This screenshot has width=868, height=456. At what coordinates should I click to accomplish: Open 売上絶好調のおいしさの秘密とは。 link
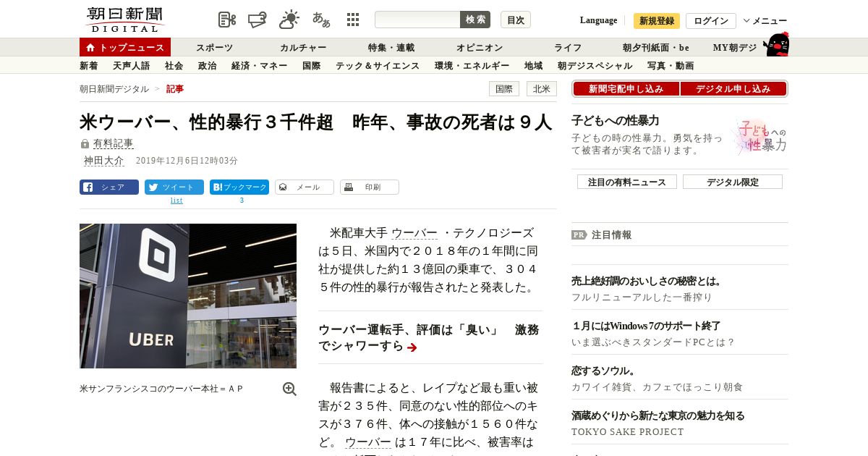(647, 281)
